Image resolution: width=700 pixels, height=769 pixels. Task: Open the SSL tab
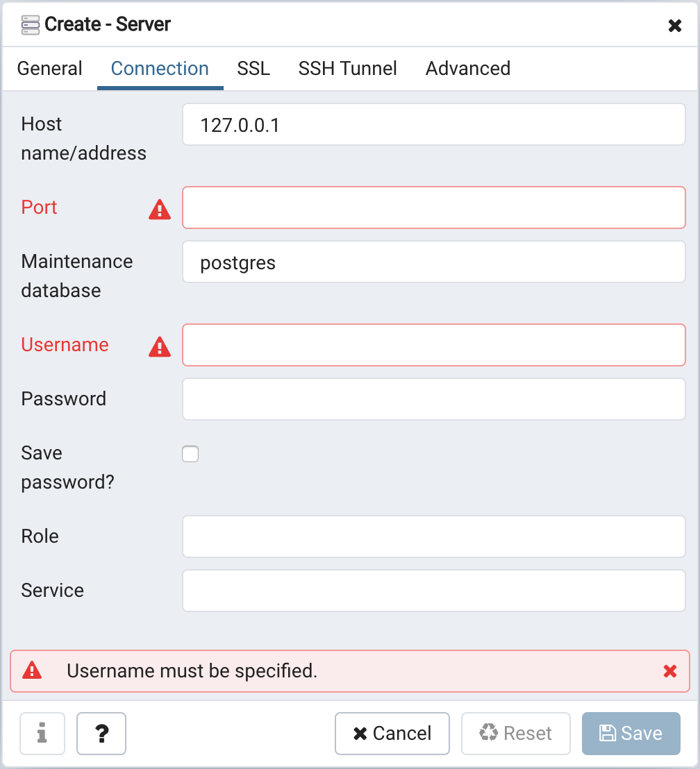pyautogui.click(x=253, y=69)
